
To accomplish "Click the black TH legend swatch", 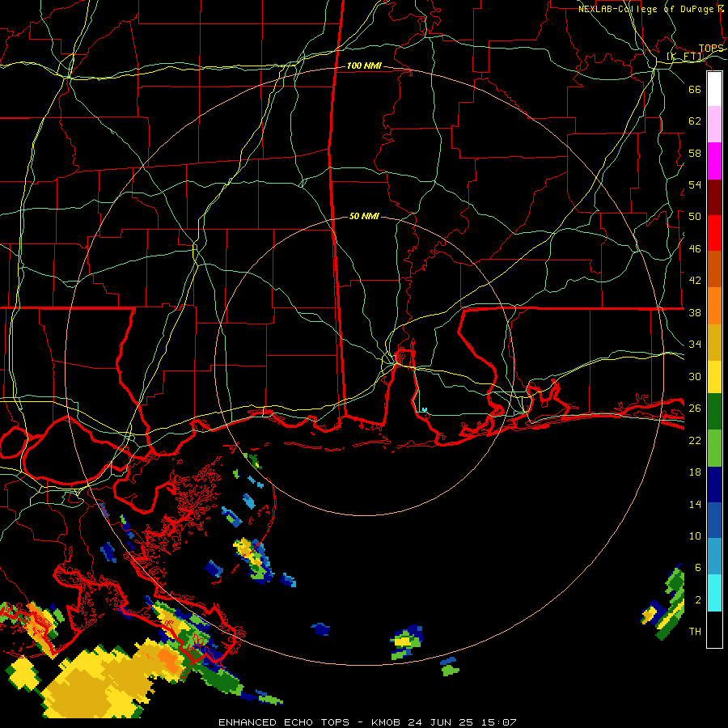I will click(714, 629).
